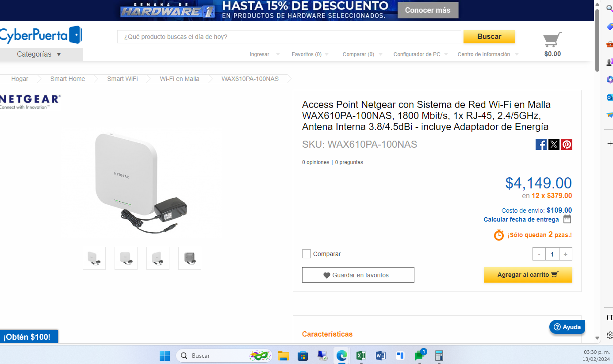This screenshot has width=613, height=364.
Task: Open Edge sidebar search icon
Action: (x=609, y=8)
